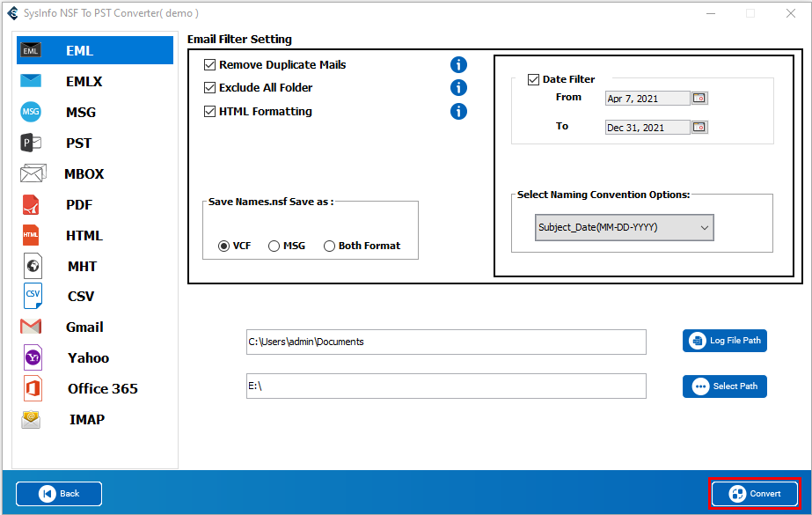
Task: Open info icon for Remove Duplicate Mails
Action: click(x=458, y=64)
